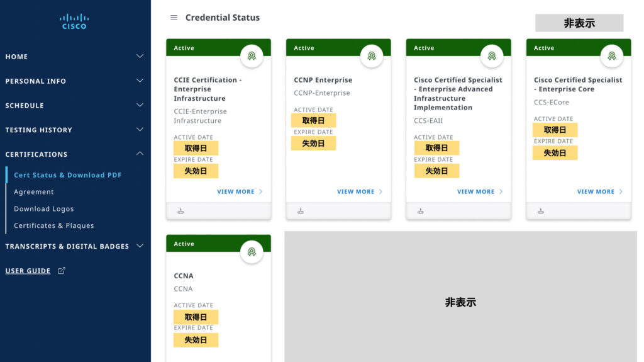The width and height of the screenshot is (644, 362).
Task: Click the CCS-EAII code text
Action: pyautogui.click(x=428, y=121)
